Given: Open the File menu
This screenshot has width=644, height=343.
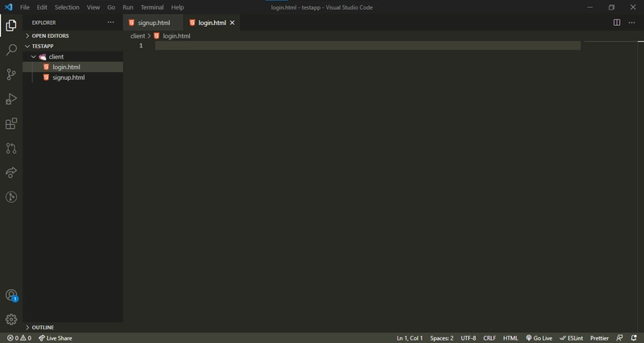Looking at the screenshot, I should [x=25, y=7].
